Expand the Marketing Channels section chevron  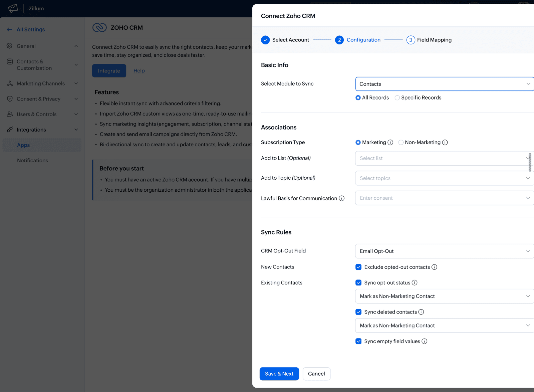point(76,83)
